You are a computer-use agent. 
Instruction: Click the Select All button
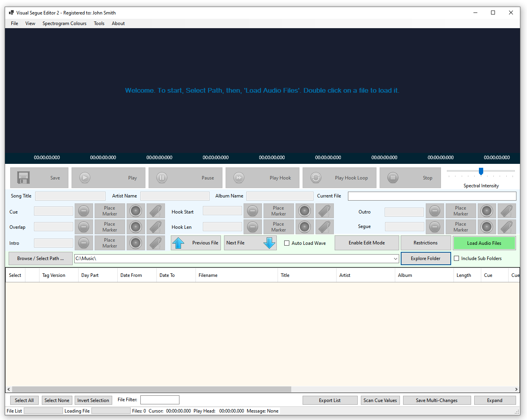[24, 400]
